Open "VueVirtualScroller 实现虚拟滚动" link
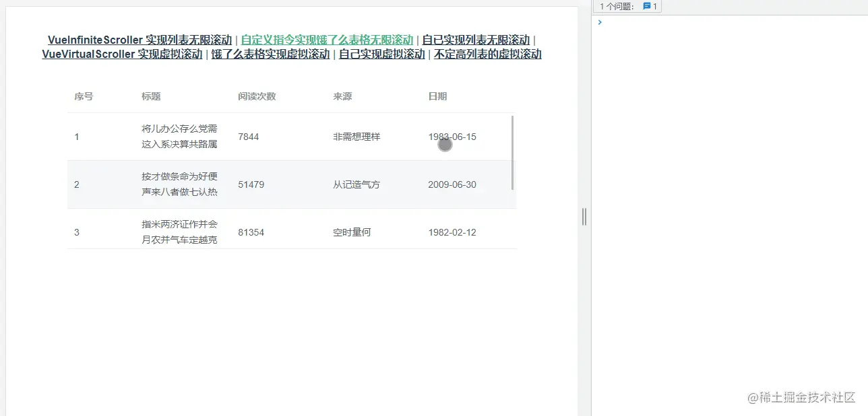Image resolution: width=868 pixels, height=416 pixels. (x=123, y=54)
